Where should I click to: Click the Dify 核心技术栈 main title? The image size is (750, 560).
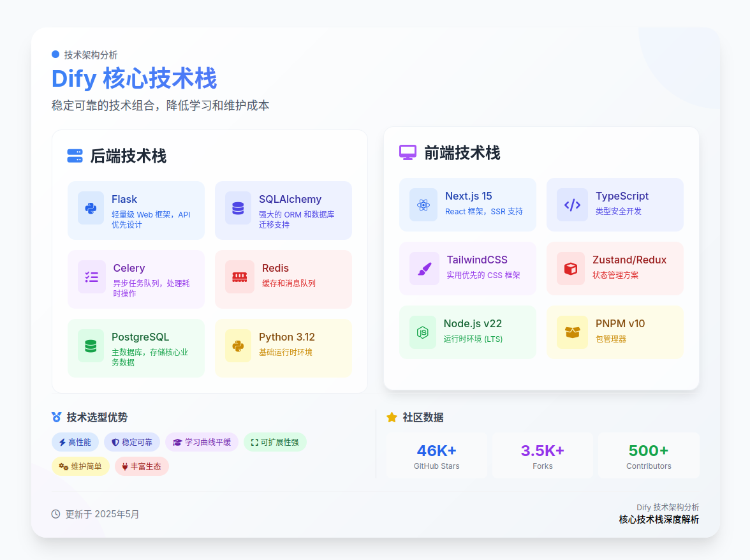135,79
